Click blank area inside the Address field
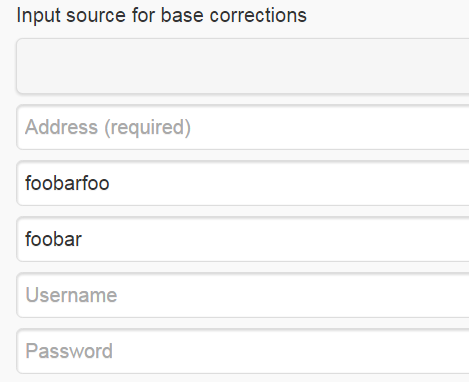 (330, 127)
